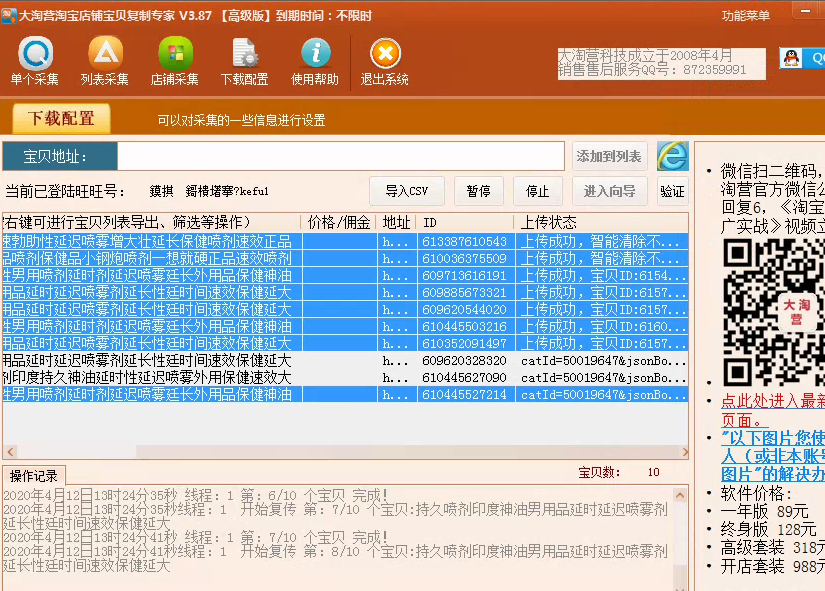Viewport: 825px width, 591px height.
Task: Select row with ID 610352091497
Action: click(345, 343)
